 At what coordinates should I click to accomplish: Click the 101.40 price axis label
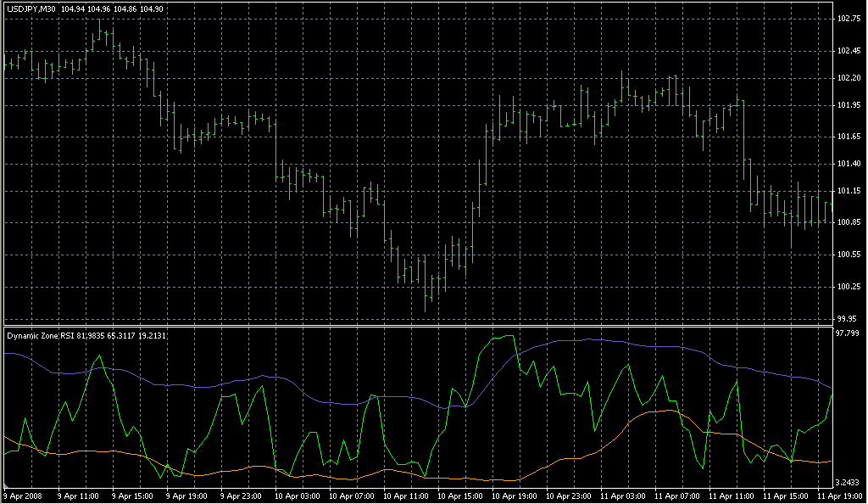[848, 163]
